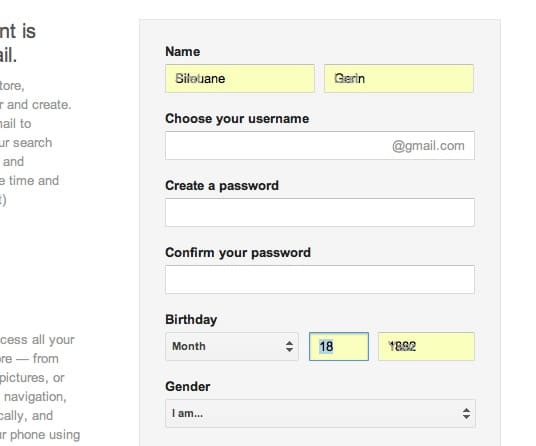This screenshot has height=446, width=536.
Task: Click the Name field label
Action: (183, 52)
